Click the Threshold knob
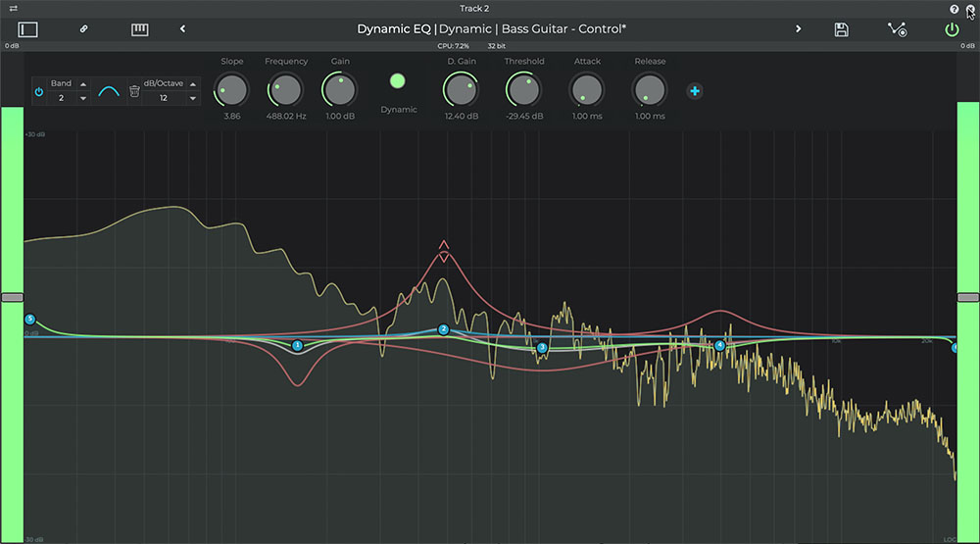 pos(524,90)
